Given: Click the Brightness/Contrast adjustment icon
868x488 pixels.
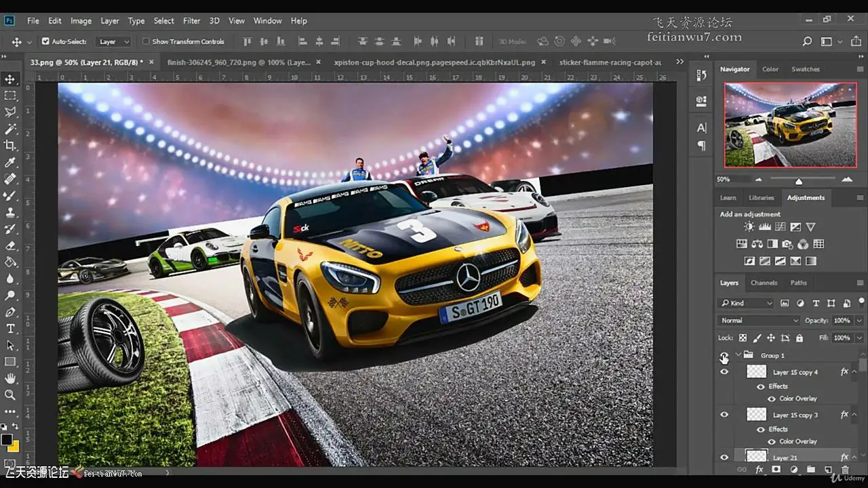Looking at the screenshot, I should [749, 227].
